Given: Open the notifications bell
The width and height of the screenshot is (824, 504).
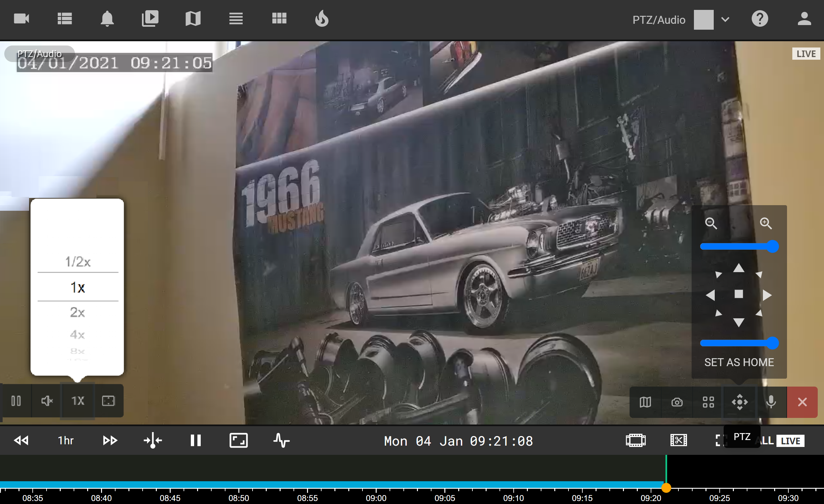Looking at the screenshot, I should (x=107, y=19).
